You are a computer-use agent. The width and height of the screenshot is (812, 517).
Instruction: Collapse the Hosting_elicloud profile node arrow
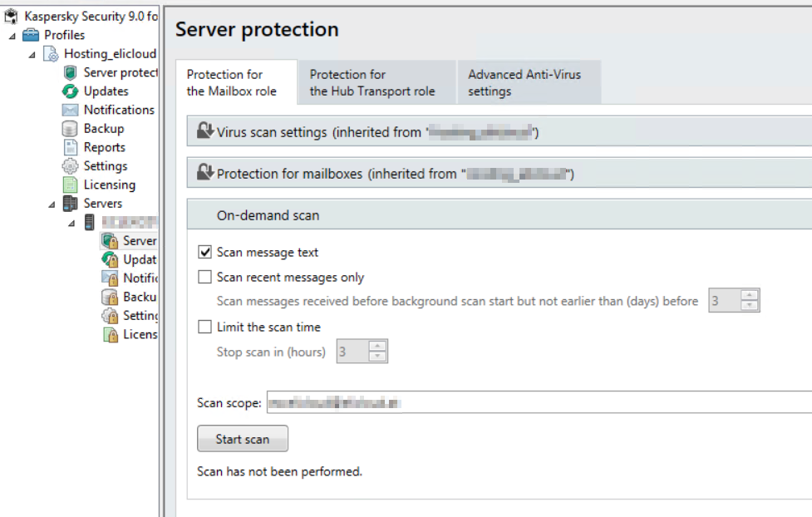pos(32,54)
